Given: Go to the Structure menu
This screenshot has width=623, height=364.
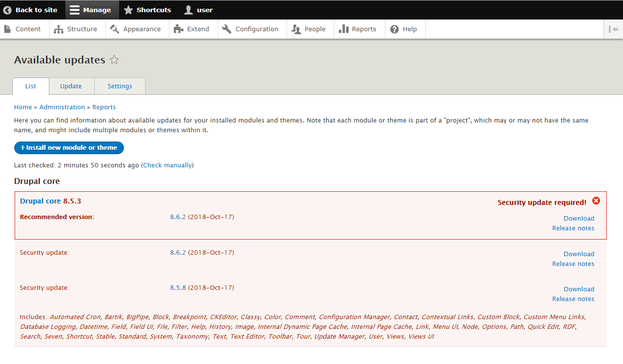Looking at the screenshot, I should coord(76,29).
